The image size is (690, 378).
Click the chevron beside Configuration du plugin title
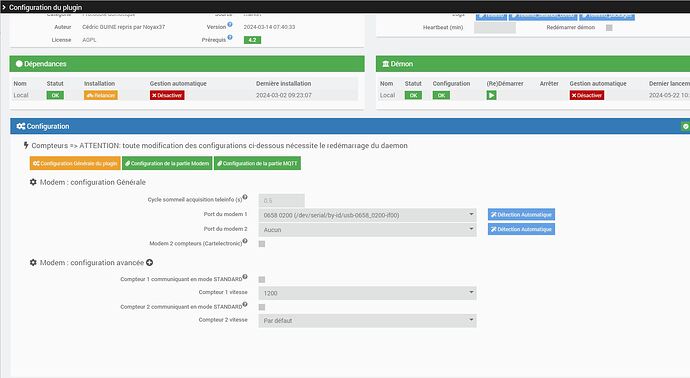(4, 7)
